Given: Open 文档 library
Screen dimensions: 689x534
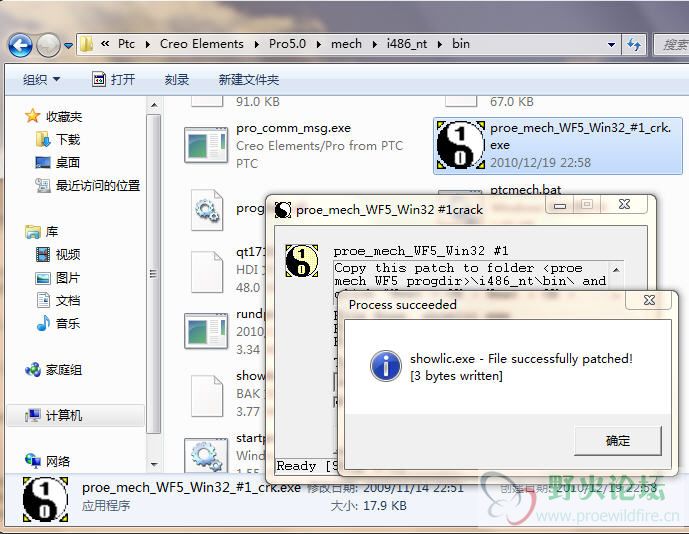Looking at the screenshot, I should tap(68, 300).
